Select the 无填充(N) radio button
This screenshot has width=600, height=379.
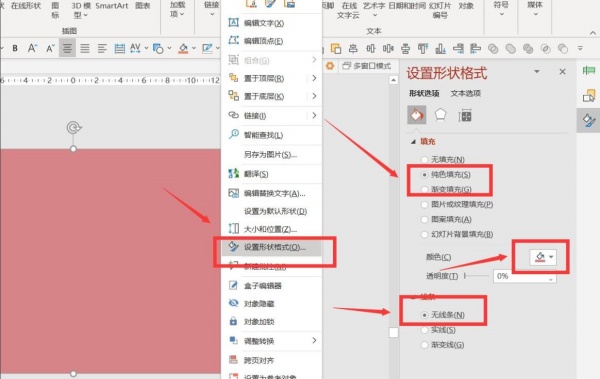tap(424, 160)
